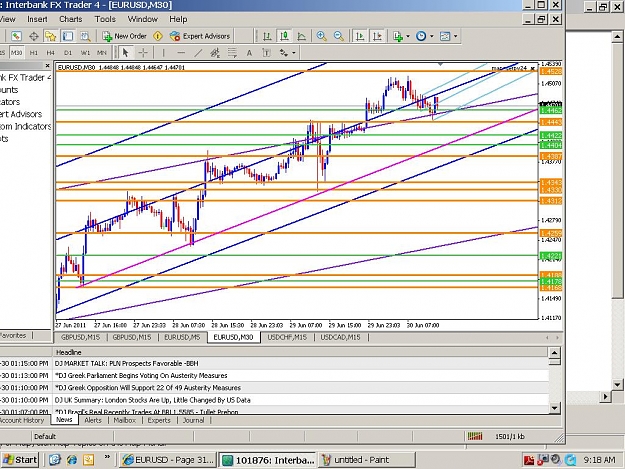625x469 pixels.
Task: Open the Help menu
Action: click(x=178, y=19)
